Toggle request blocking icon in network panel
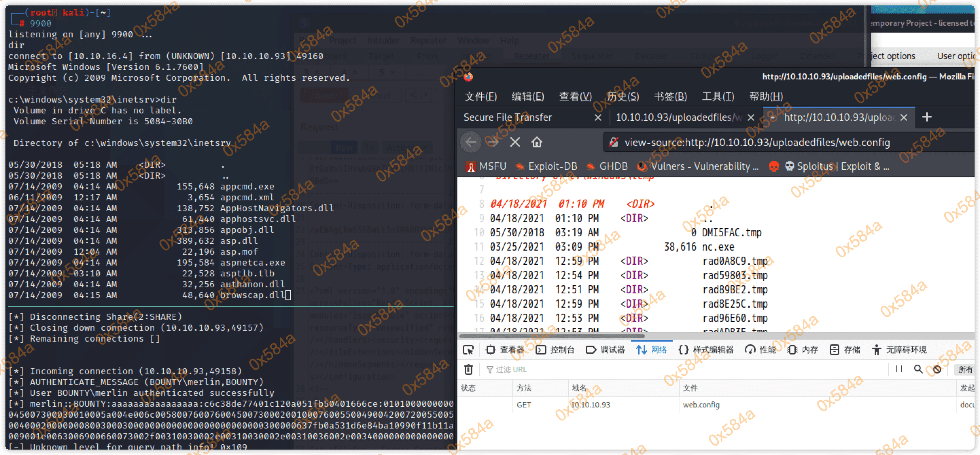This screenshot has width=980, height=455. tap(937, 369)
